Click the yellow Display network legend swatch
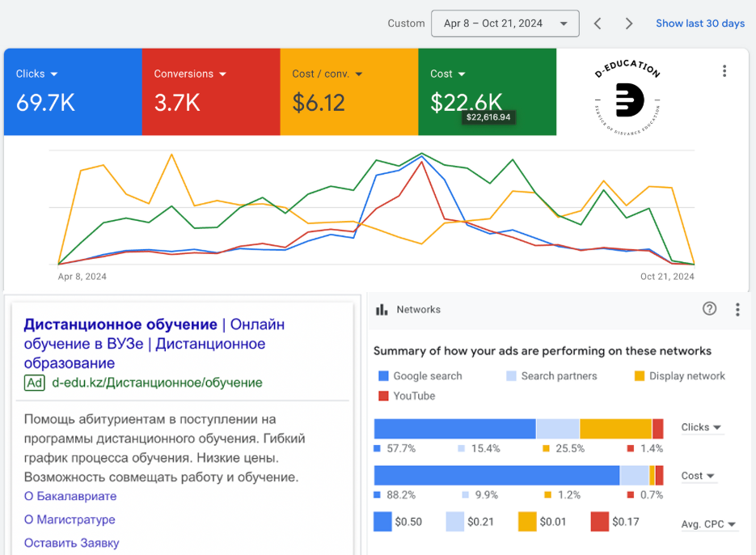This screenshot has width=756, height=555. 640,376
